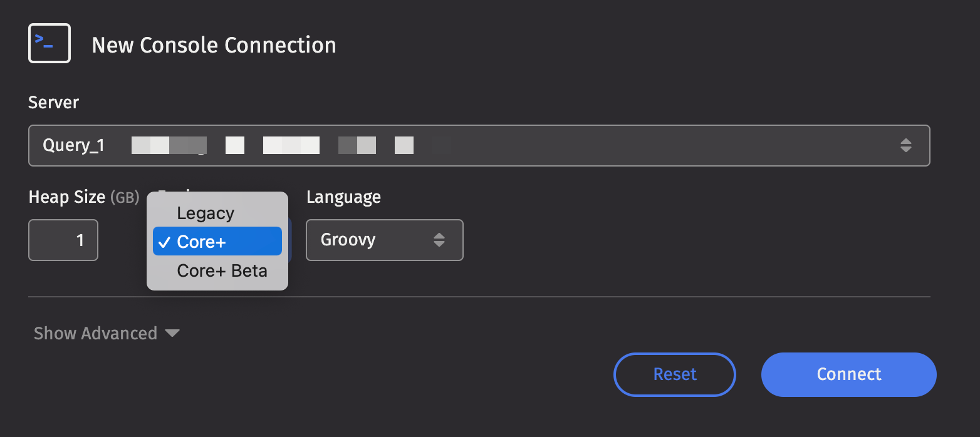Click the New Console Connection title

214,46
